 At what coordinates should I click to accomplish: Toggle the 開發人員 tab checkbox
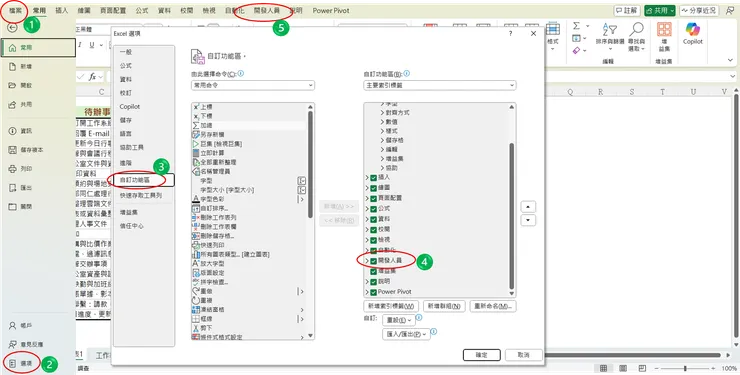click(x=374, y=261)
